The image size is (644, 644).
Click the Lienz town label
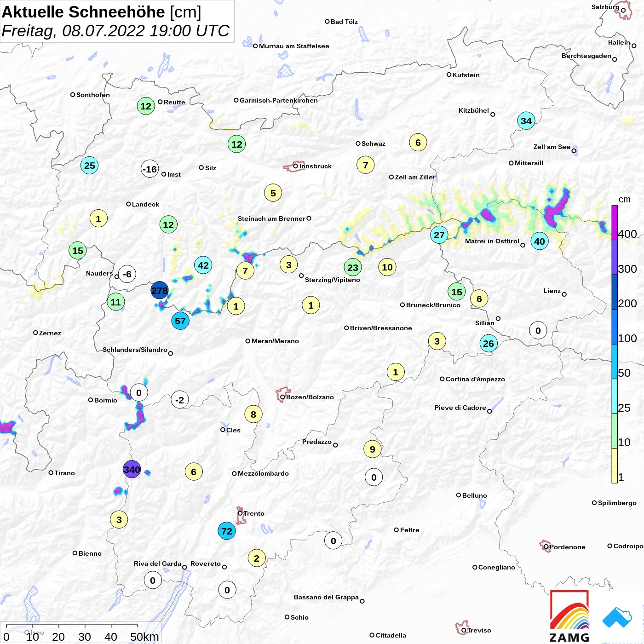552,291
